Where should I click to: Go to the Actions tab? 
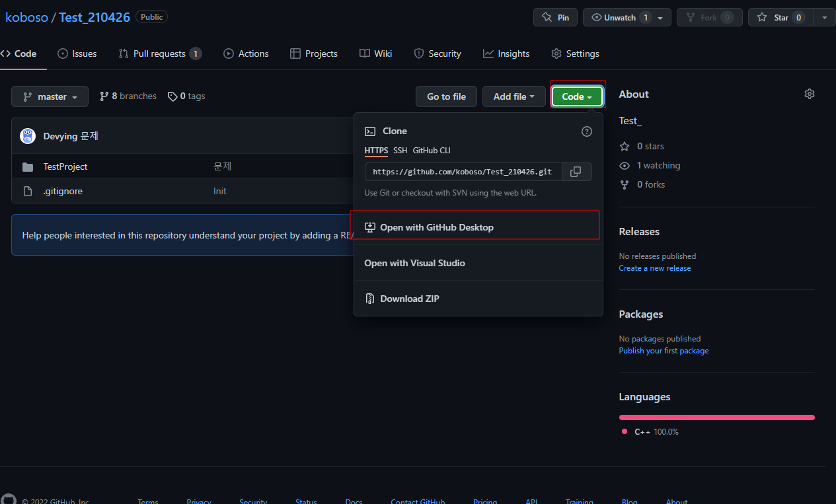pos(246,54)
